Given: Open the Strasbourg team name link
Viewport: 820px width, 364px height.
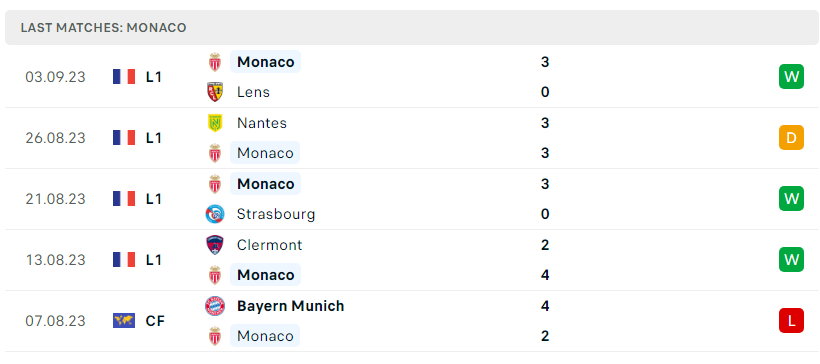Looking at the screenshot, I should click(276, 214).
